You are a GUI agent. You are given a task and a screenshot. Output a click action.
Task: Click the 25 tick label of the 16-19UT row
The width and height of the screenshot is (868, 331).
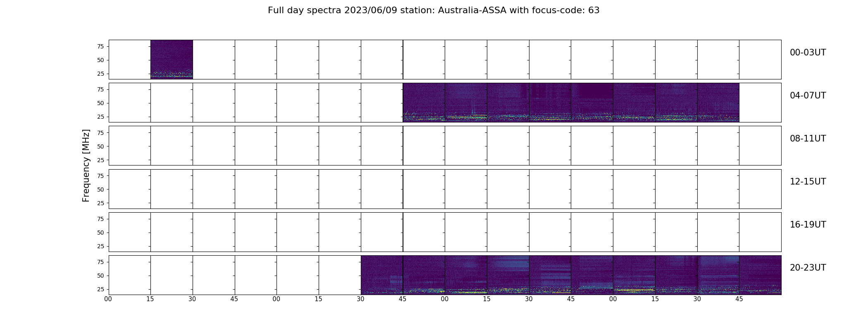point(100,246)
